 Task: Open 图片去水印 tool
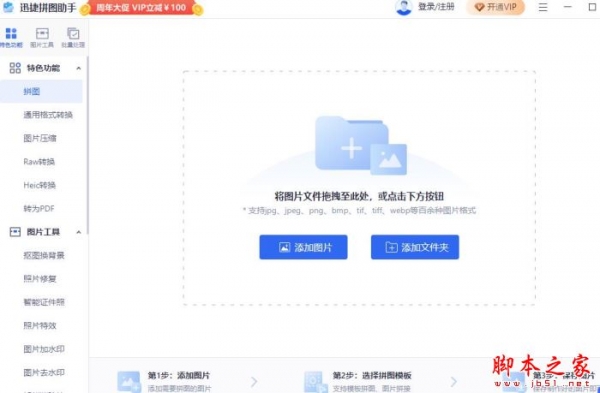click(x=44, y=372)
